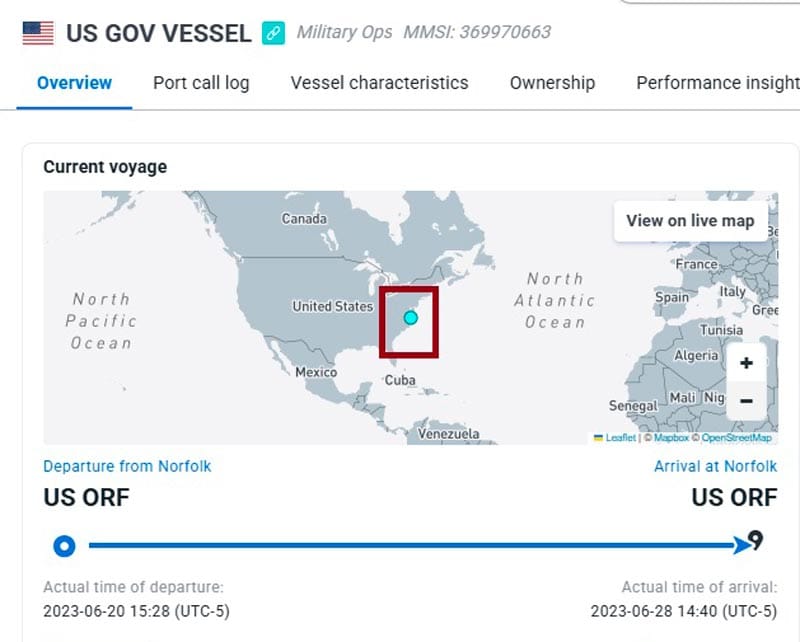This screenshot has width=800, height=642.
Task: Click the US flag icon
Action: [38, 33]
